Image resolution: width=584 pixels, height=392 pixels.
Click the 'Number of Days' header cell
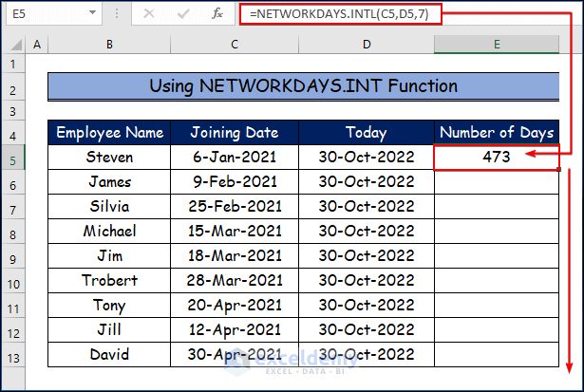497,132
